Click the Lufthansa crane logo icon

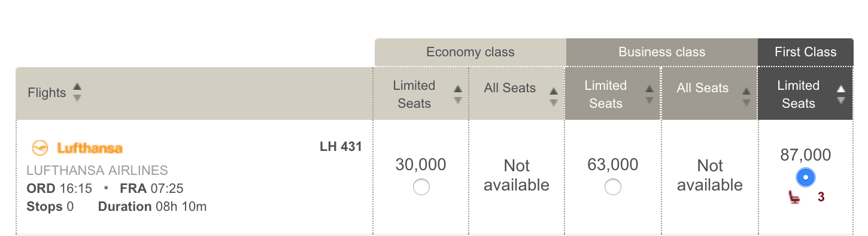pyautogui.click(x=40, y=147)
